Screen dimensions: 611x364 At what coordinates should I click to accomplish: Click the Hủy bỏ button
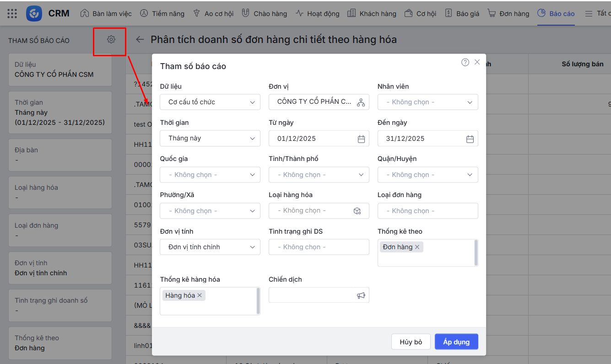(411, 342)
